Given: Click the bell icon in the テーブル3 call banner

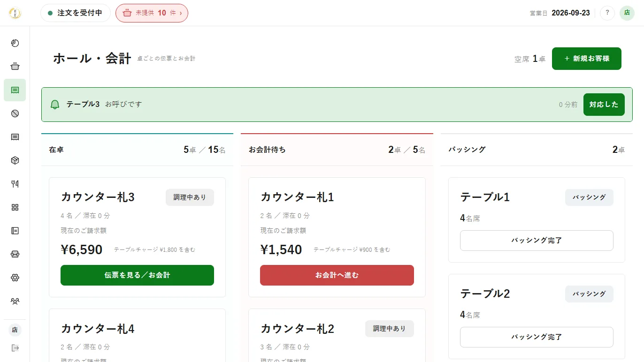Looking at the screenshot, I should pos(55,105).
